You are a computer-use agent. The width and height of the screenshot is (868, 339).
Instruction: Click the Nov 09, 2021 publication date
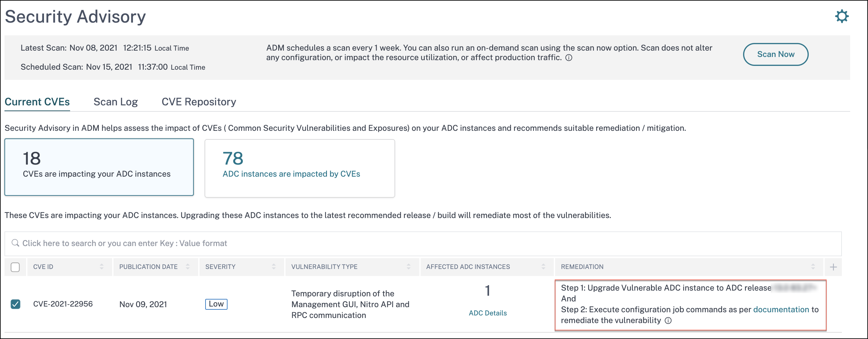click(x=143, y=304)
